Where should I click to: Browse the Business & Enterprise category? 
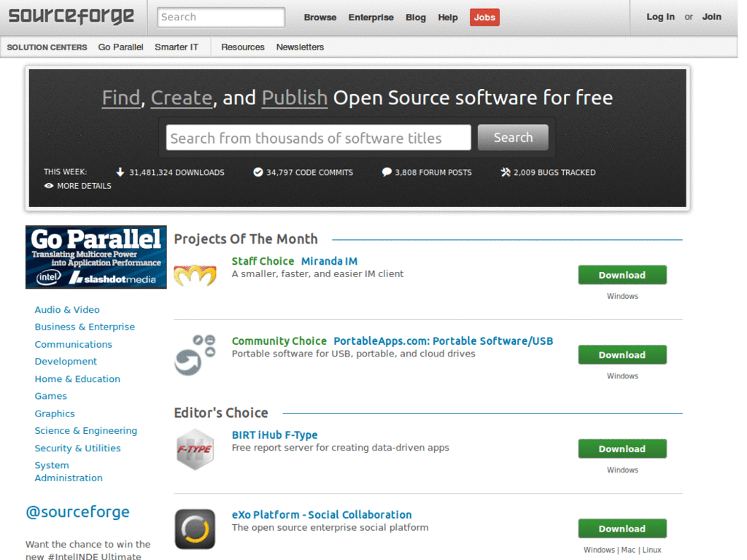pos(85,327)
